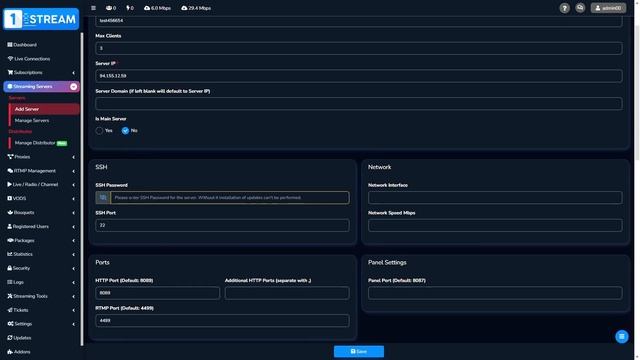
Task: Open the chat messages icon
Action: pos(580,8)
